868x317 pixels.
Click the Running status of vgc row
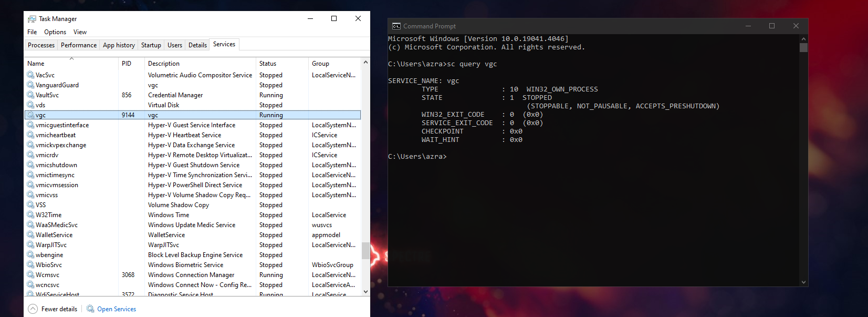point(271,115)
